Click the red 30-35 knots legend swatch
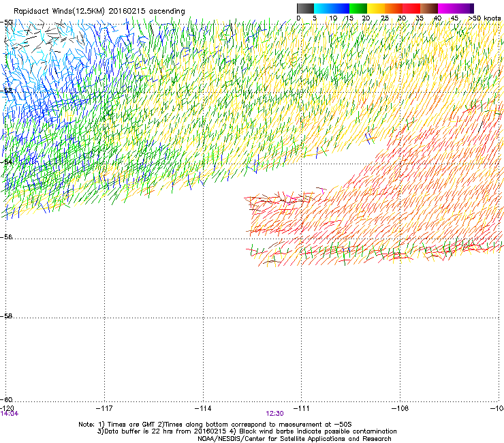The width and height of the screenshot is (504, 443). [411, 8]
